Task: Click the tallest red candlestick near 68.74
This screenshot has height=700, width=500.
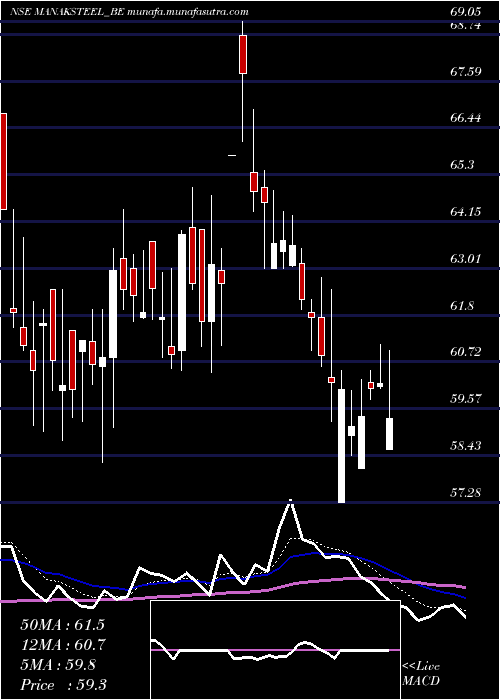Action: (x=243, y=54)
